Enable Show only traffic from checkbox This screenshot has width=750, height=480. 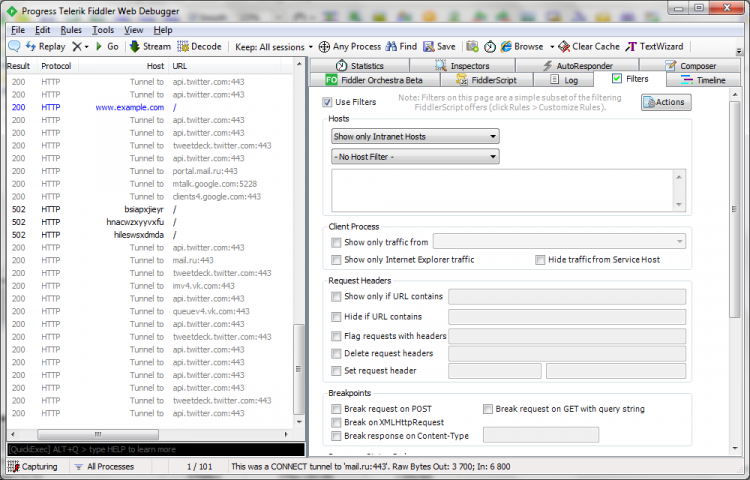pos(336,242)
